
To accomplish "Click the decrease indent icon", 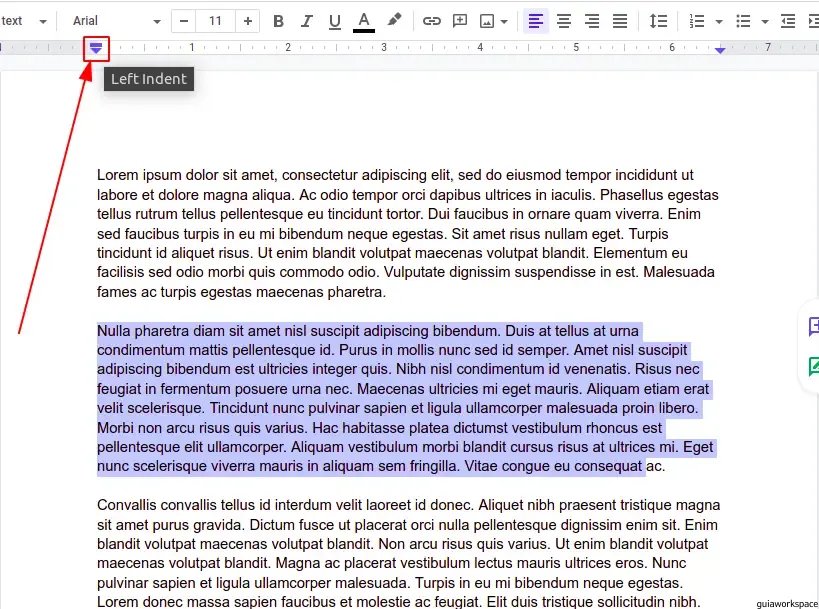I will coord(788,21).
